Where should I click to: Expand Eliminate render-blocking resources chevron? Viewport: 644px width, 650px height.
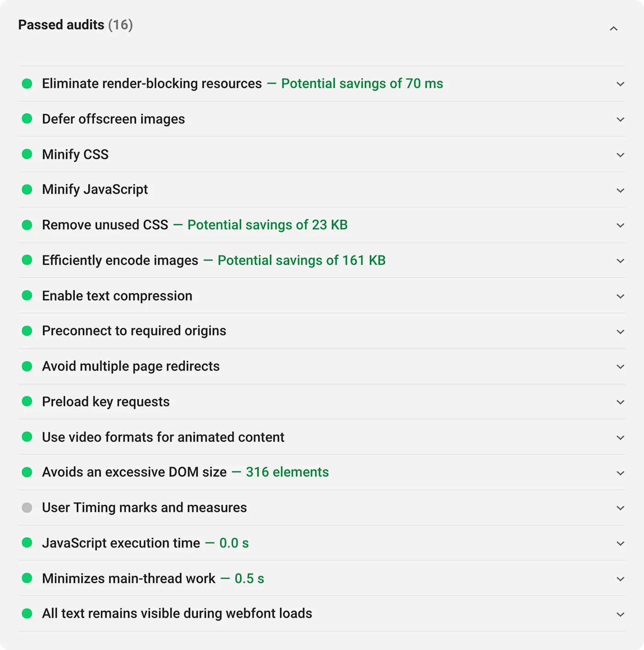pos(620,84)
